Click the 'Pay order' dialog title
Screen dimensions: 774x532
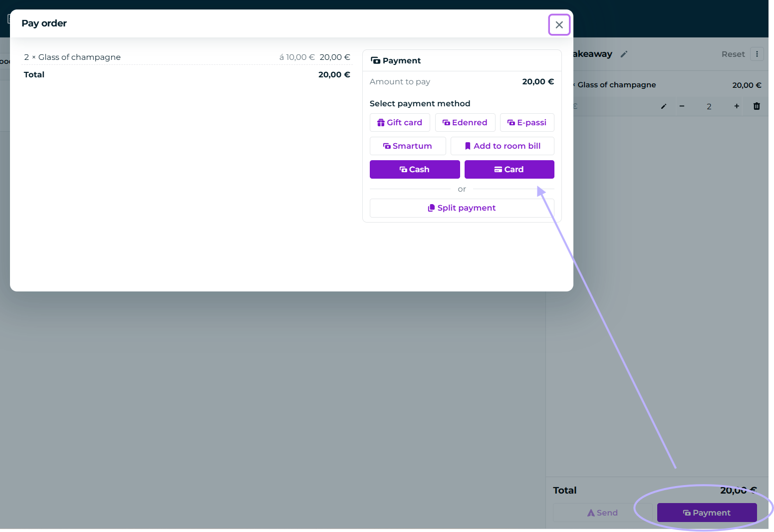[44, 23]
